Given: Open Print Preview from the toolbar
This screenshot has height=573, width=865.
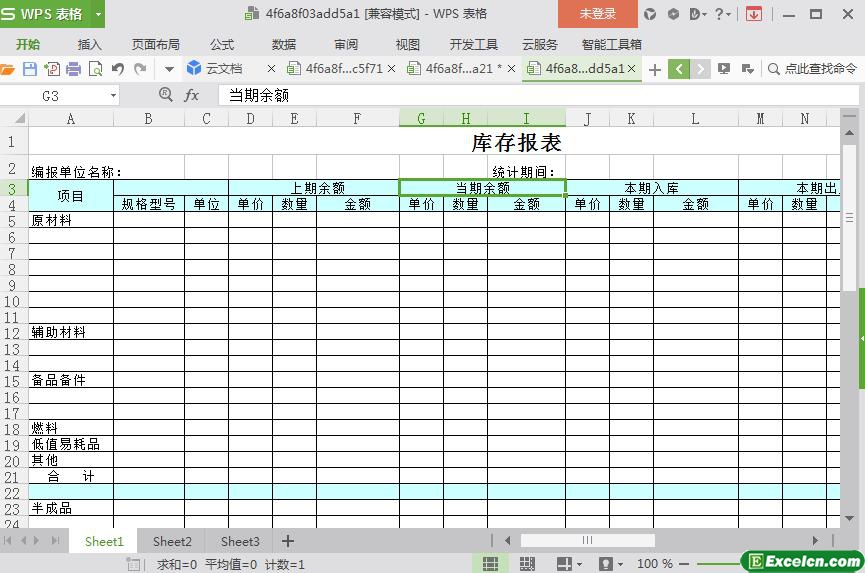Looking at the screenshot, I should [x=95, y=69].
